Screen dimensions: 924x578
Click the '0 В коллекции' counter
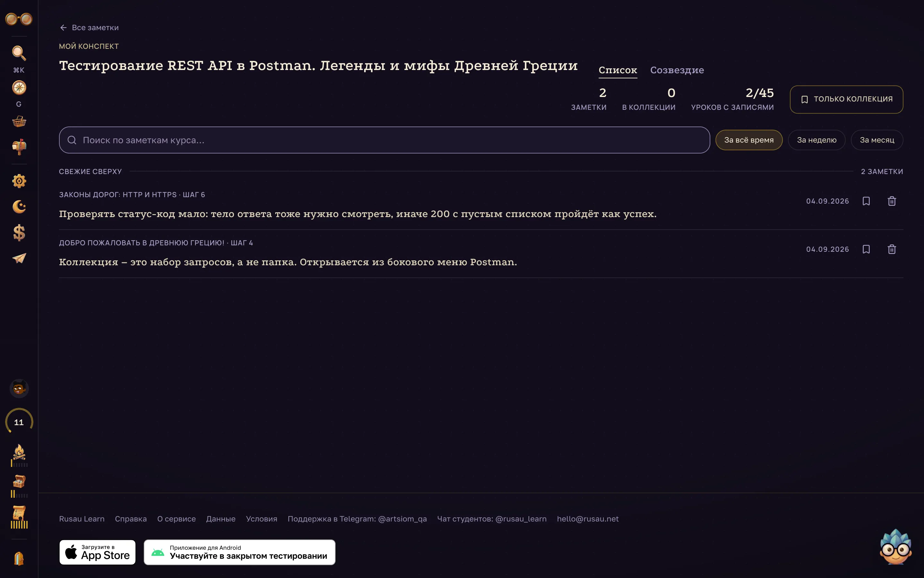click(x=649, y=99)
